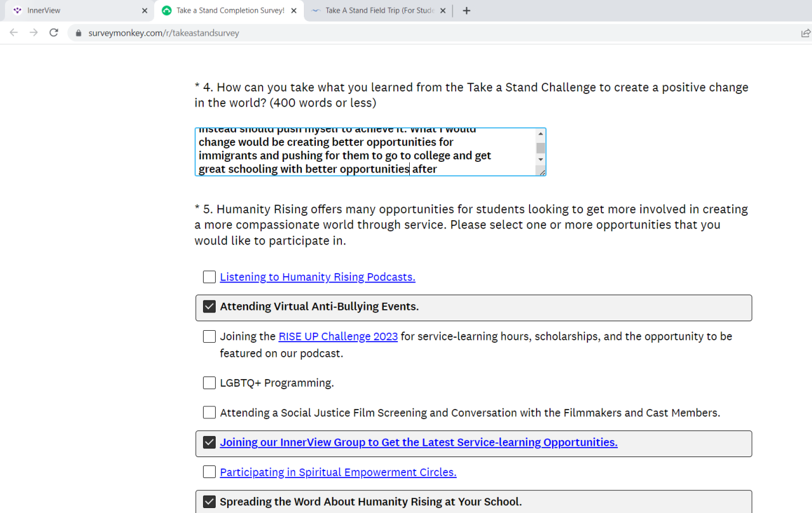The width and height of the screenshot is (812, 513).
Task: Open a new browser tab
Action: (467, 11)
